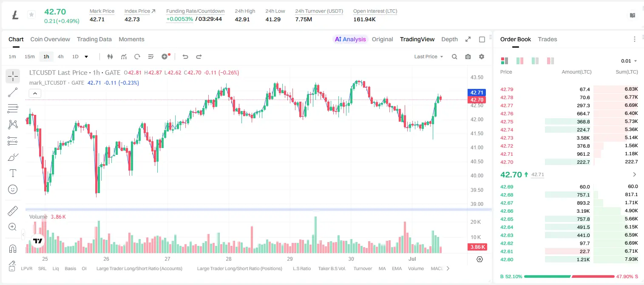Select the text annotation tool
Viewport: 644px width, 285px height.
(13, 173)
